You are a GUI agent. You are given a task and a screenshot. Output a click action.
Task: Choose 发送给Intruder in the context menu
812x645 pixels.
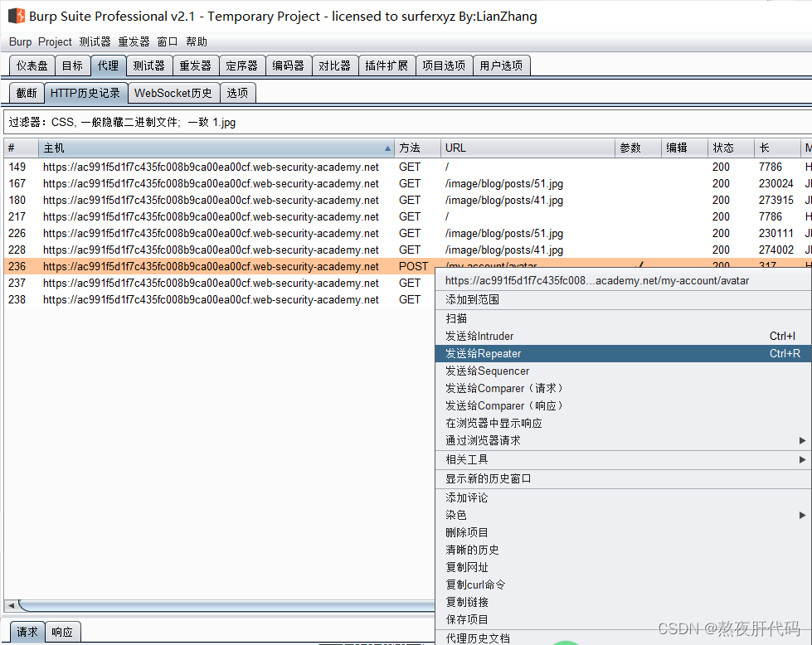click(x=624, y=336)
